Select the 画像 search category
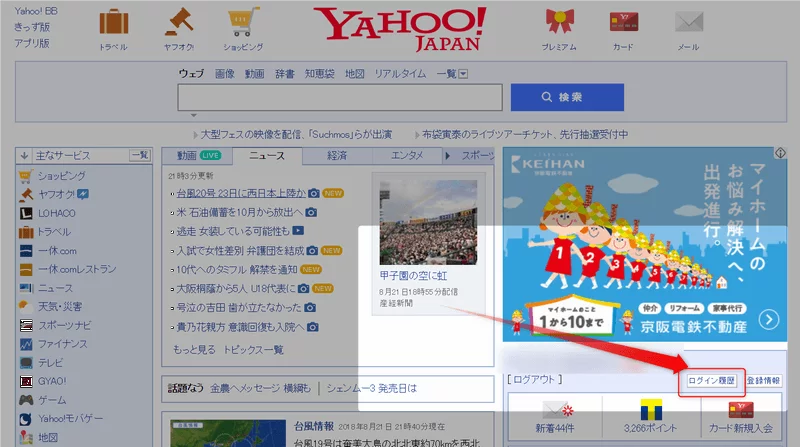Screen dimensions: 800x447 [224, 74]
